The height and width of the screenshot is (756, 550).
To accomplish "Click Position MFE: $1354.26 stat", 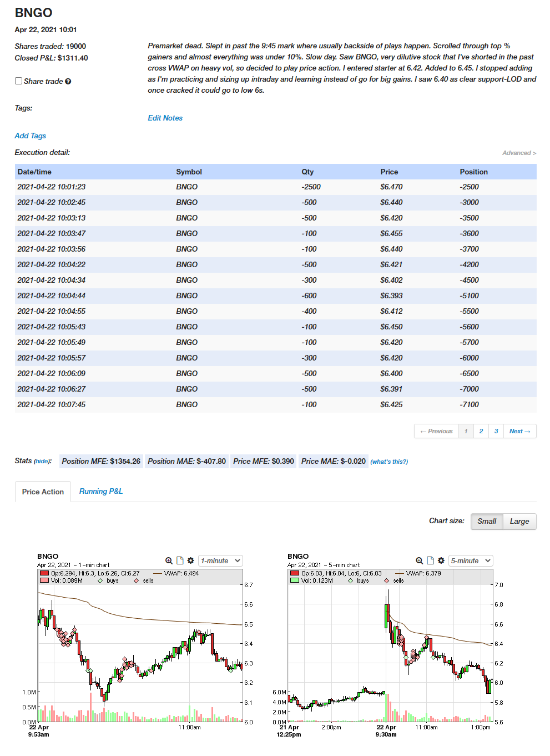I will 101,461.
